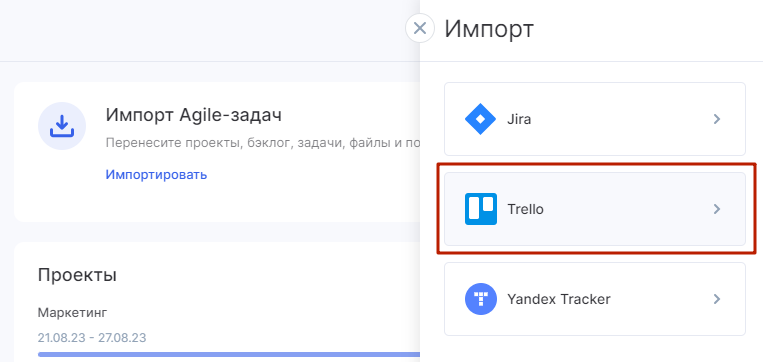Click the Jira diamond logo icon
The image size is (763, 362).
pyautogui.click(x=480, y=119)
